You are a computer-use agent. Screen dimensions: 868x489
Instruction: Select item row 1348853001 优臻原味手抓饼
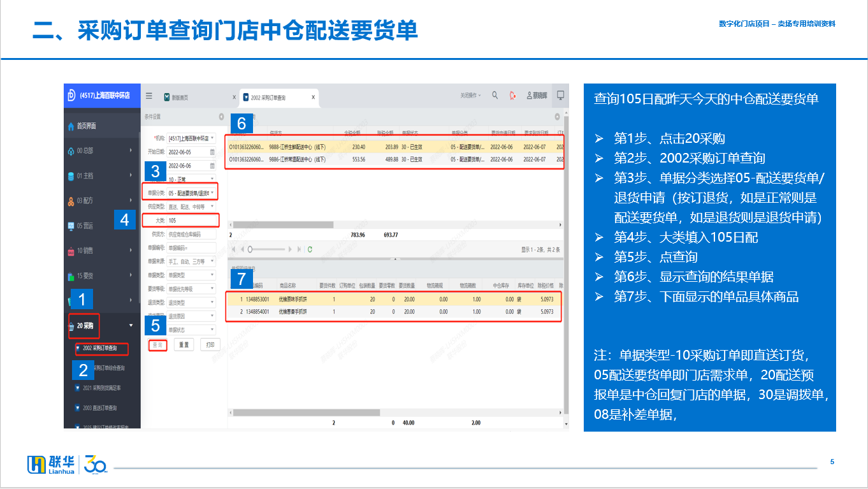pyautogui.click(x=395, y=299)
